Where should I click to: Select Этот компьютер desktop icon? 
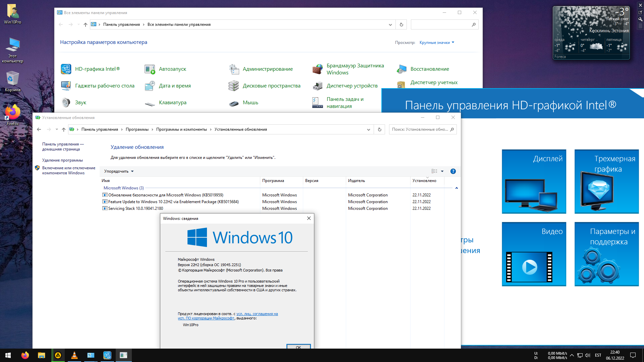tap(13, 50)
